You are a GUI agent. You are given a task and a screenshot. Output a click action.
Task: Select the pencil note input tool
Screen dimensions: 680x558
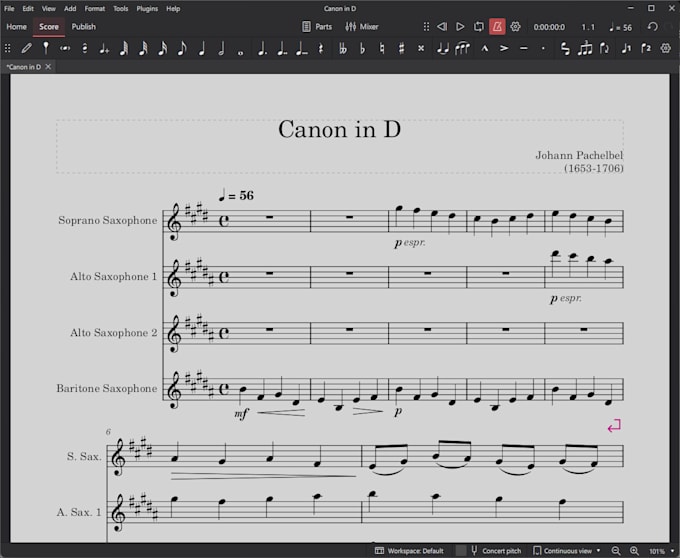[26, 49]
